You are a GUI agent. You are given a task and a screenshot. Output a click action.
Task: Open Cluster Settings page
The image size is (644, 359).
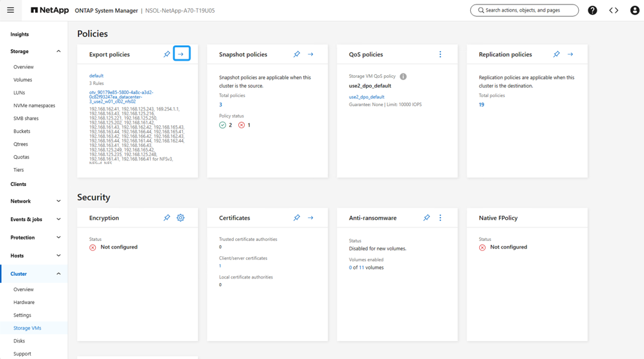coord(22,315)
